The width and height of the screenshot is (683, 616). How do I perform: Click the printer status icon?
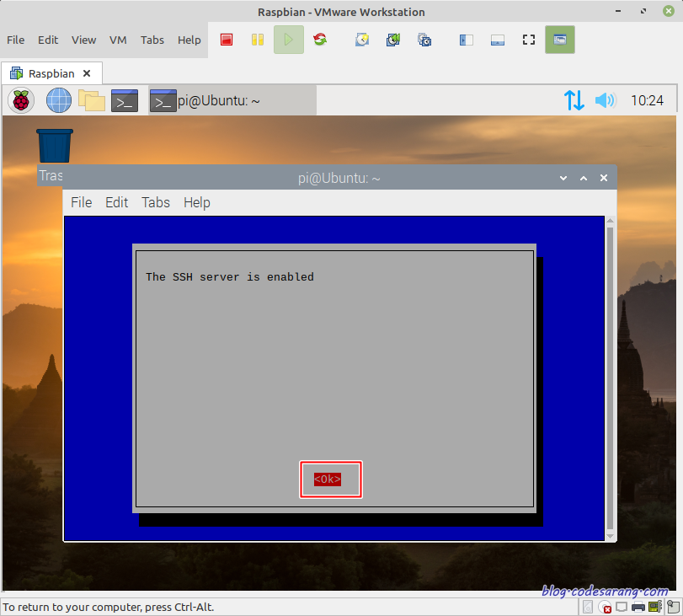click(x=638, y=607)
